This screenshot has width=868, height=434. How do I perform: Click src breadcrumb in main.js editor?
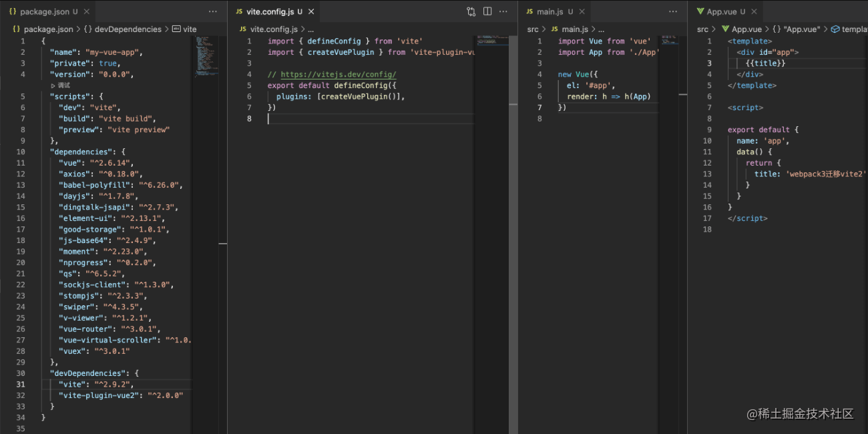[x=533, y=29]
